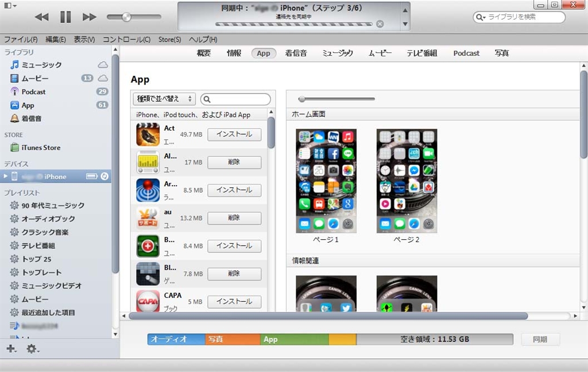Delete the Al... app (17 MB)
This screenshot has height=372, width=588.
pos(234,162)
